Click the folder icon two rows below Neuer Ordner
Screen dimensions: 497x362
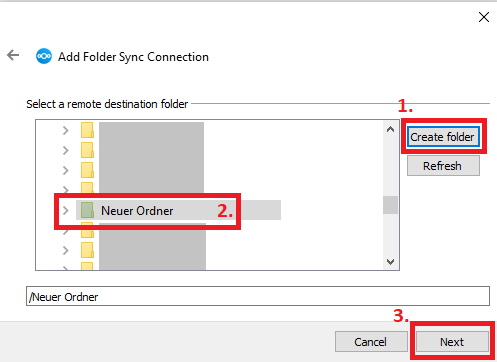[x=87, y=250]
